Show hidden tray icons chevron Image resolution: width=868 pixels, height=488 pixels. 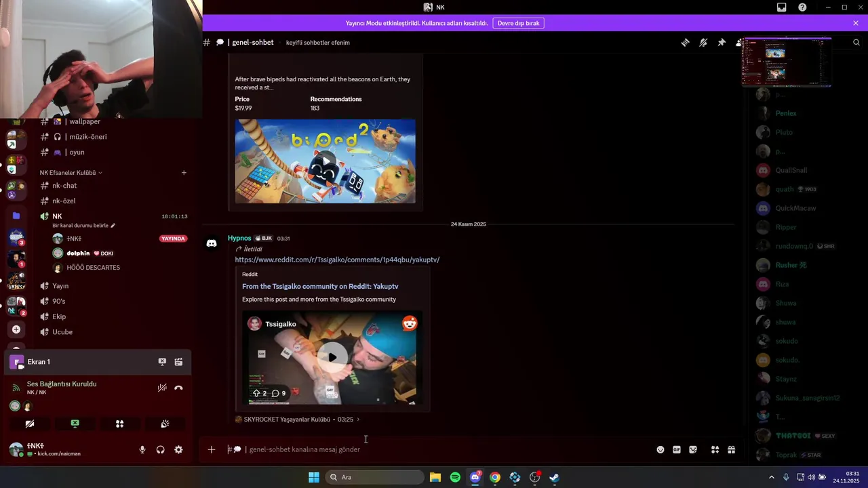click(771, 477)
